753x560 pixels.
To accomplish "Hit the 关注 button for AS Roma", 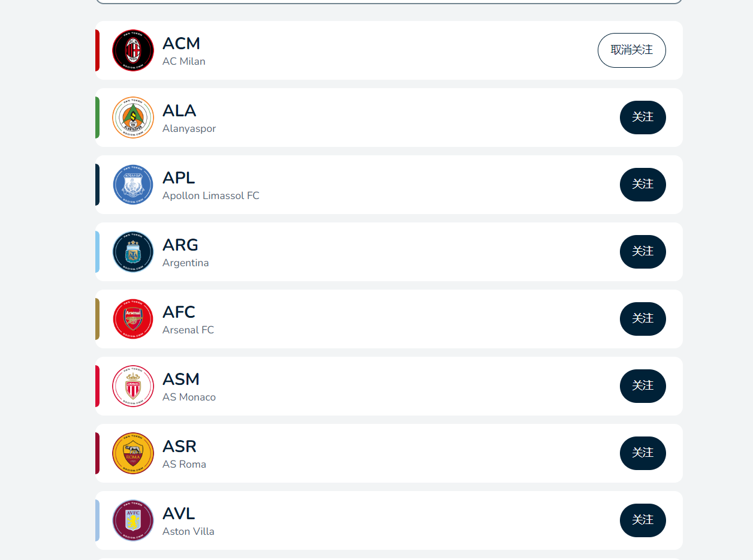I will coord(642,453).
